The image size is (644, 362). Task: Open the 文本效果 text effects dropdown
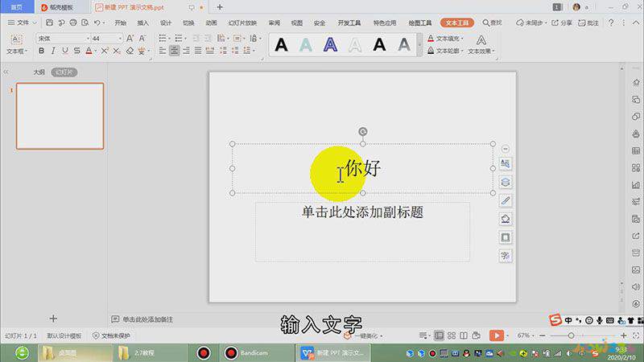(x=481, y=45)
